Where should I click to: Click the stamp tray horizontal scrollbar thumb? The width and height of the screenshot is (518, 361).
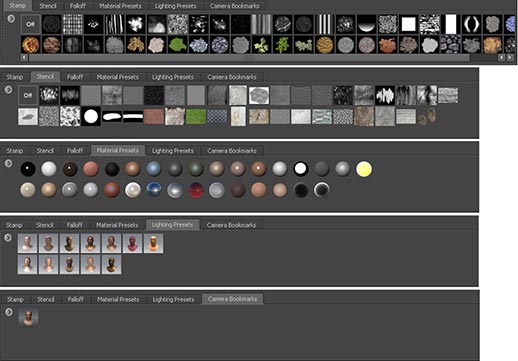point(249,58)
